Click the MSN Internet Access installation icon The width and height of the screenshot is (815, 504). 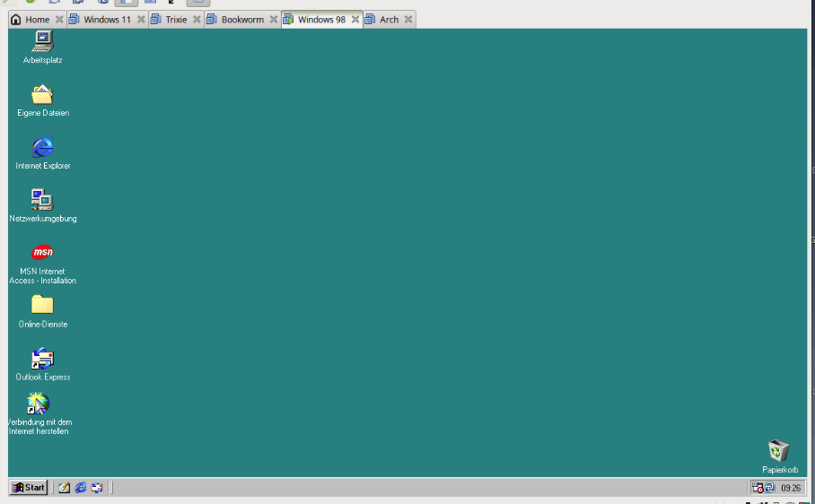pyautogui.click(x=42, y=253)
